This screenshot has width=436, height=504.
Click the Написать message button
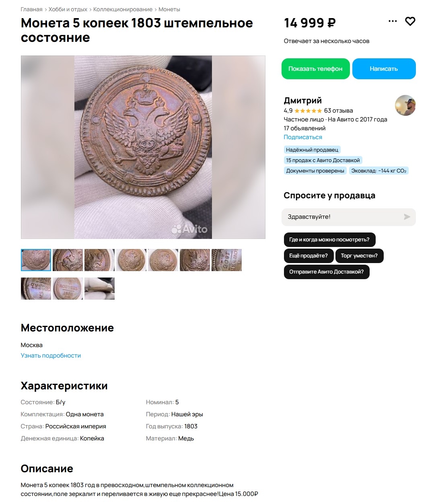(384, 69)
